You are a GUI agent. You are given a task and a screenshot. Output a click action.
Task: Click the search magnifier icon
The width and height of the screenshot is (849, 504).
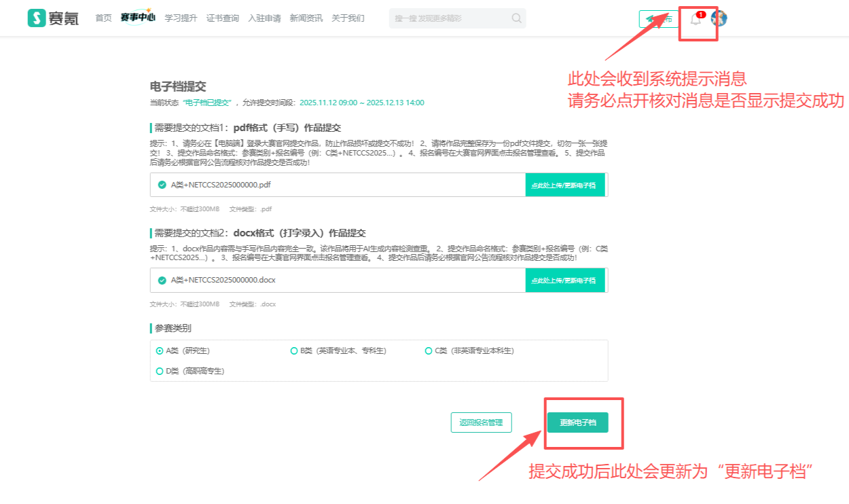coord(517,18)
